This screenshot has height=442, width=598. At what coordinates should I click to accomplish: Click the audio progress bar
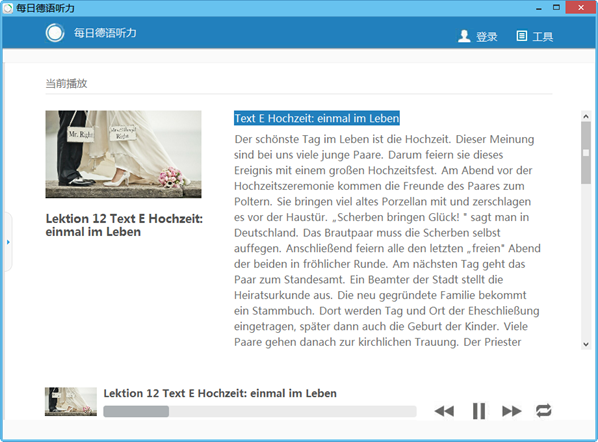click(260, 411)
